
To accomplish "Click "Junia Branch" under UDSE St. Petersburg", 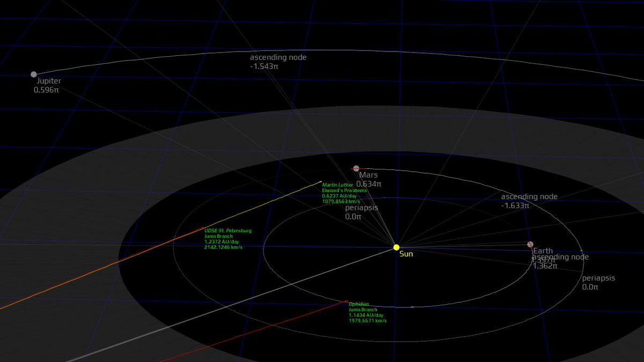I will [x=218, y=236].
